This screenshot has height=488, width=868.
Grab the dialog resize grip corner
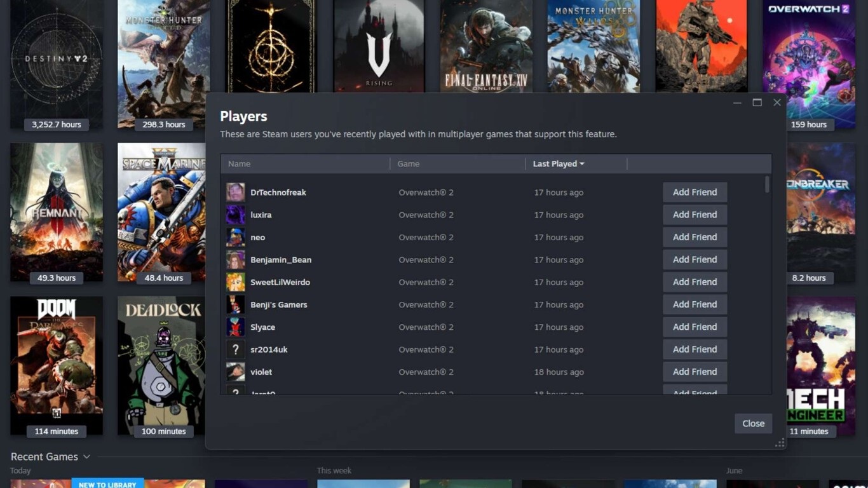779,443
